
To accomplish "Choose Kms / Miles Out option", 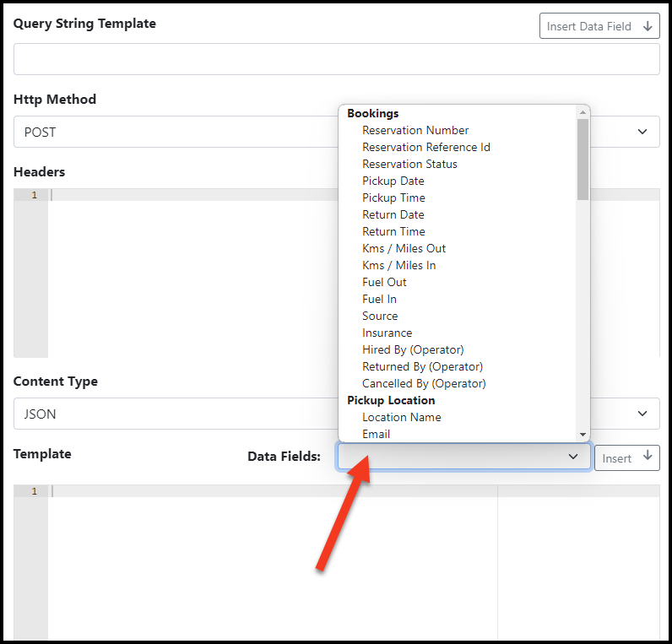I will [404, 248].
